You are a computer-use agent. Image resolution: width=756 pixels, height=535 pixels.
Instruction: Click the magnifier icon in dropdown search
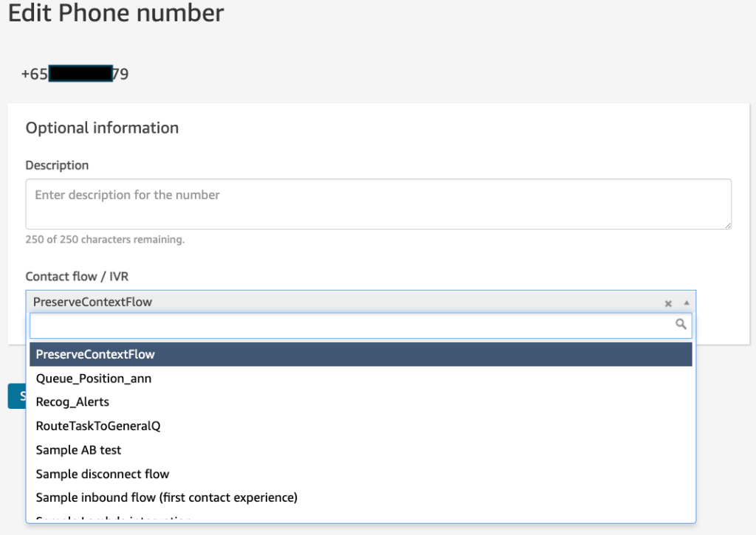(681, 324)
